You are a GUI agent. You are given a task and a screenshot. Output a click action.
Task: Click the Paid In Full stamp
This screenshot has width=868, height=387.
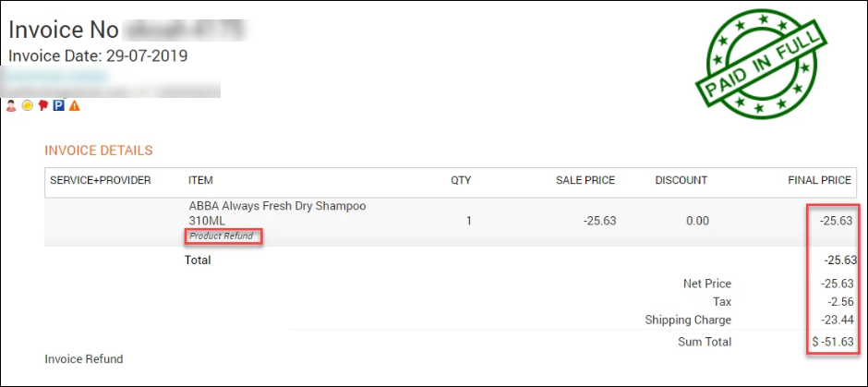(761, 66)
